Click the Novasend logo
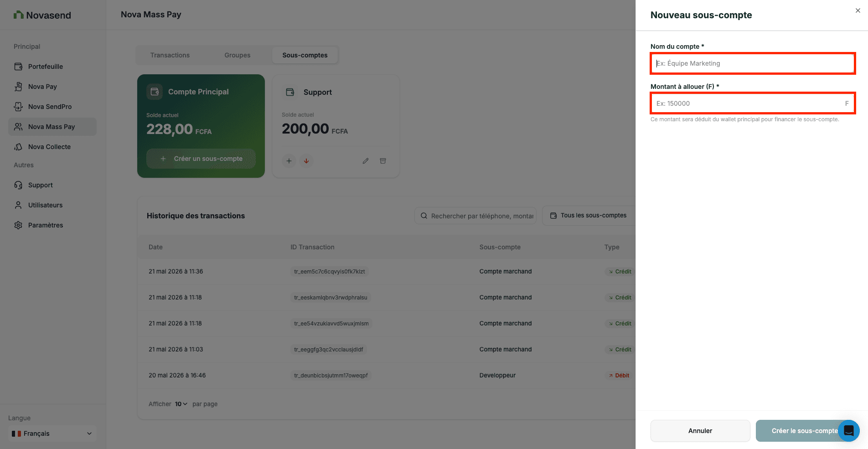Screen dimensions: 868x449 coord(42,15)
